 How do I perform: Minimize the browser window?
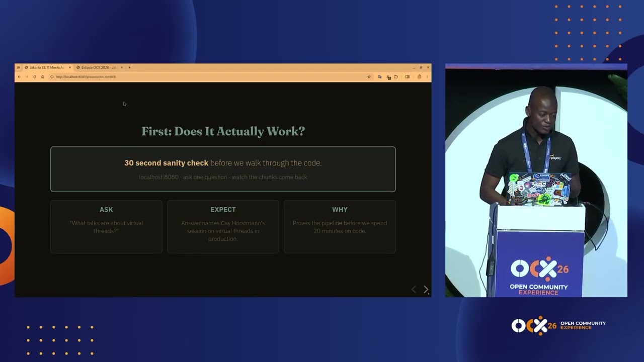coord(414,67)
